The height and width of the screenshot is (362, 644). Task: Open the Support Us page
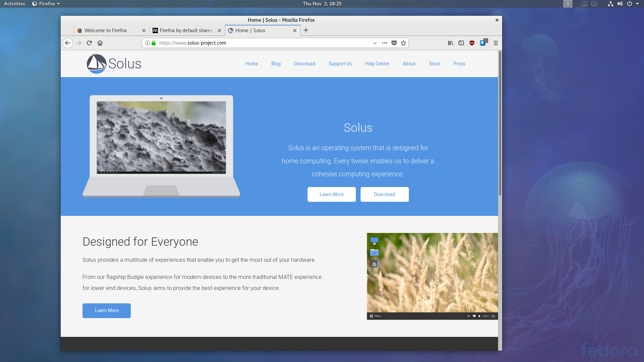coord(340,64)
